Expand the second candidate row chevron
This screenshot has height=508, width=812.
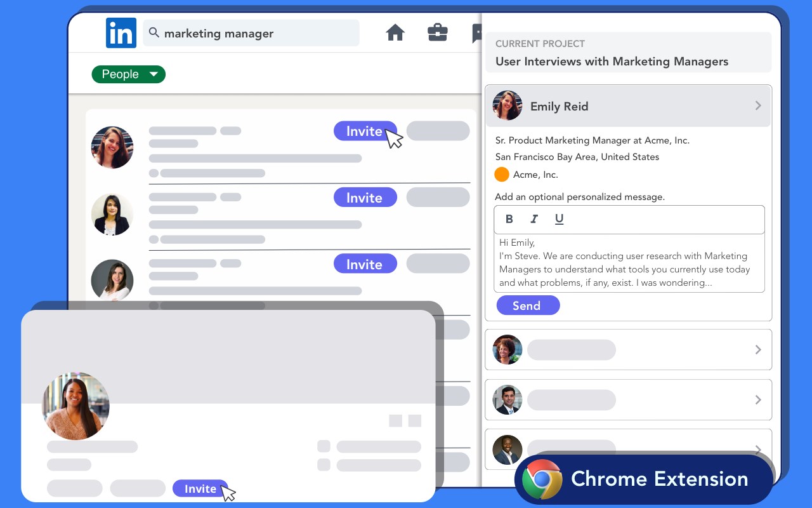click(x=758, y=350)
